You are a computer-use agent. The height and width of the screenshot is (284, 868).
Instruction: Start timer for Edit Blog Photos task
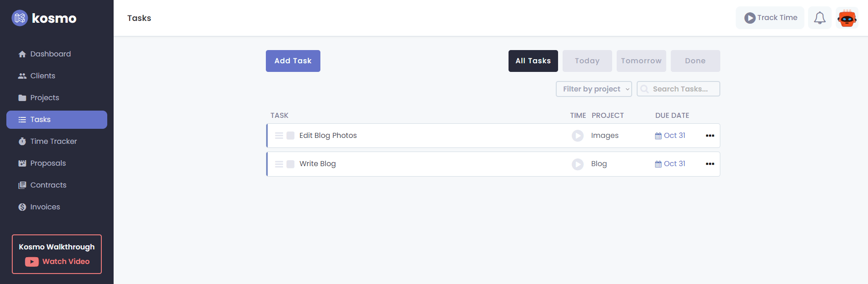pos(577,136)
